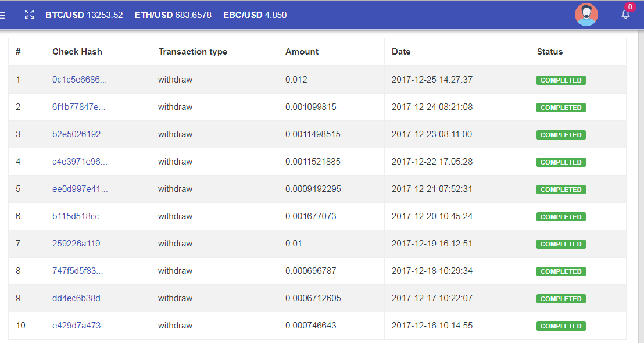644x343 pixels.
Task: Click the user avatar picture
Action: [586, 15]
